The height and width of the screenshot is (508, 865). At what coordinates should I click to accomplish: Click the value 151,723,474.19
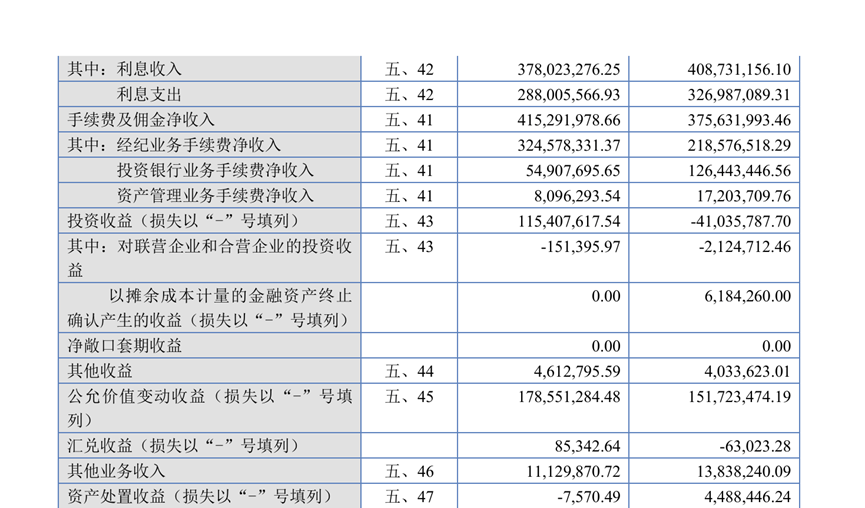point(739,397)
